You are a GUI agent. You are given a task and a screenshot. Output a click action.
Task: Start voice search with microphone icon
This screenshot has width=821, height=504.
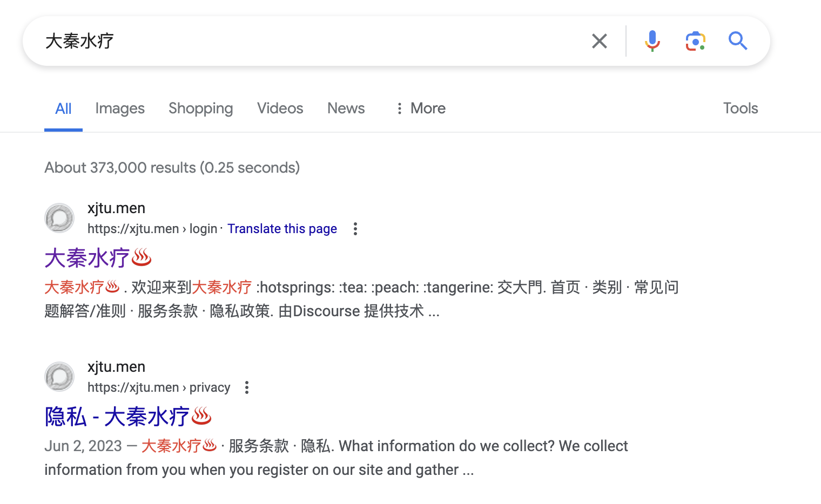click(x=652, y=41)
